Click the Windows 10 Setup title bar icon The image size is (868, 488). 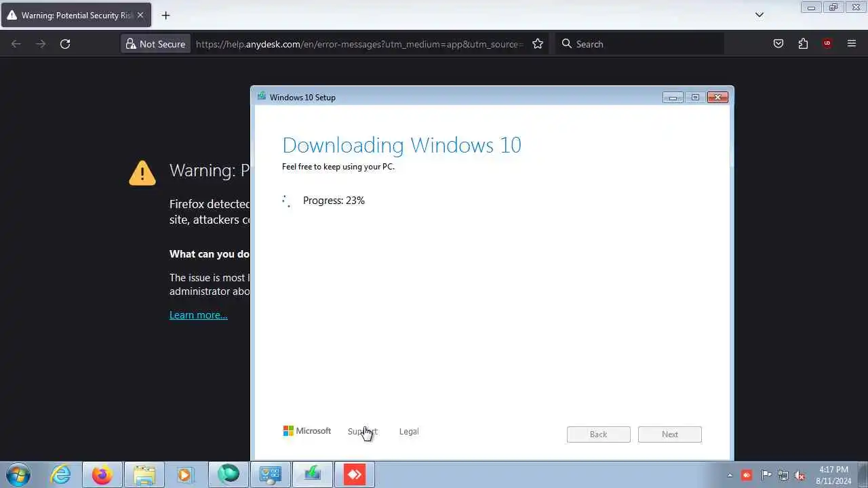[x=262, y=96]
